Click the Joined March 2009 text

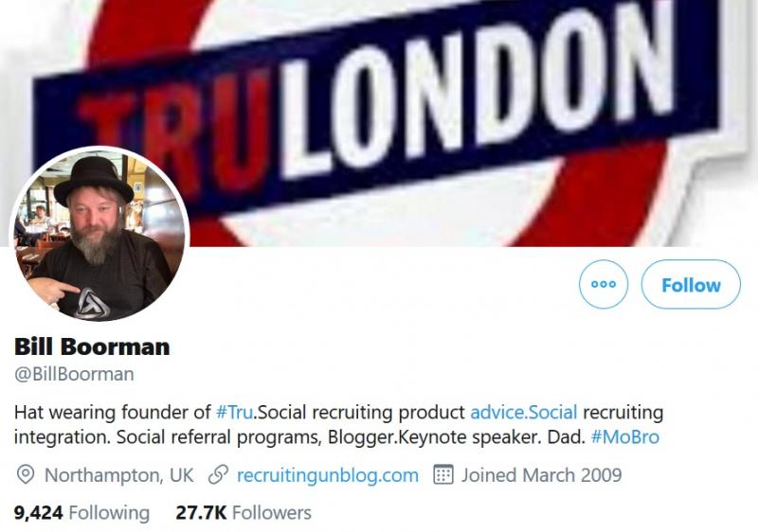point(541,474)
